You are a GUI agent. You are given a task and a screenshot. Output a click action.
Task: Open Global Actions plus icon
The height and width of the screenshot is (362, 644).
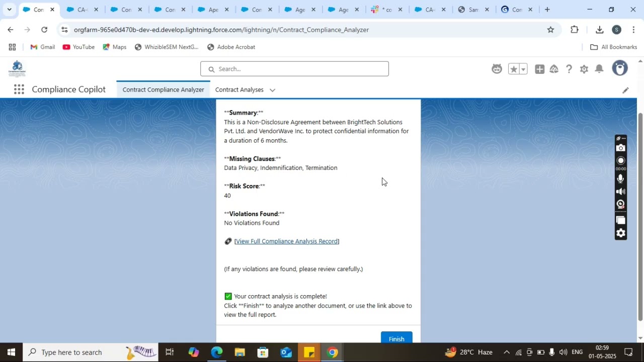(x=539, y=69)
